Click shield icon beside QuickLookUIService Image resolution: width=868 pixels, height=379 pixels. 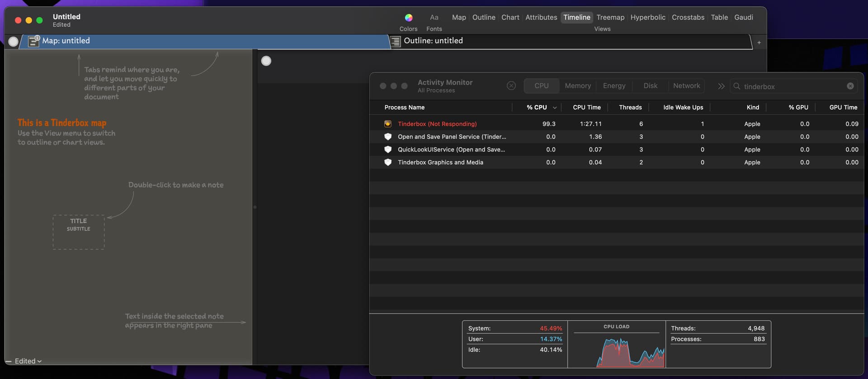pos(387,149)
